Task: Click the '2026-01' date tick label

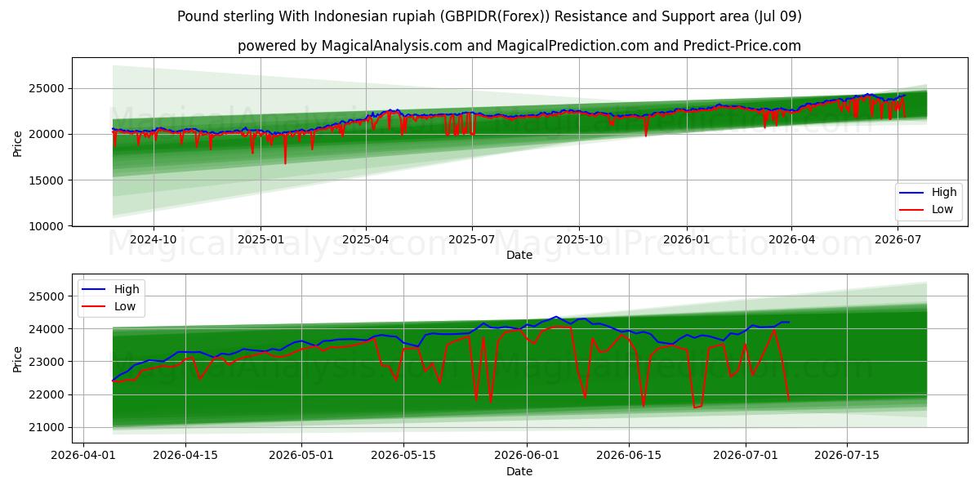Action: click(x=686, y=239)
